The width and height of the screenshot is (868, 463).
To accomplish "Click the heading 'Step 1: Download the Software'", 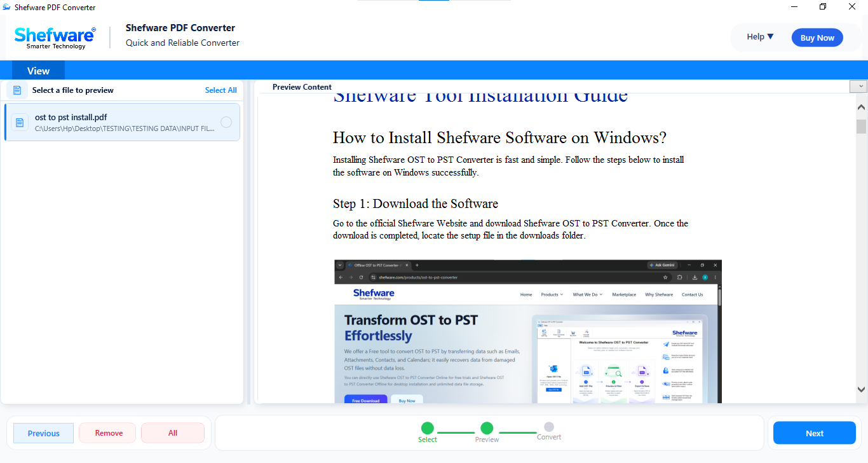I will [416, 204].
